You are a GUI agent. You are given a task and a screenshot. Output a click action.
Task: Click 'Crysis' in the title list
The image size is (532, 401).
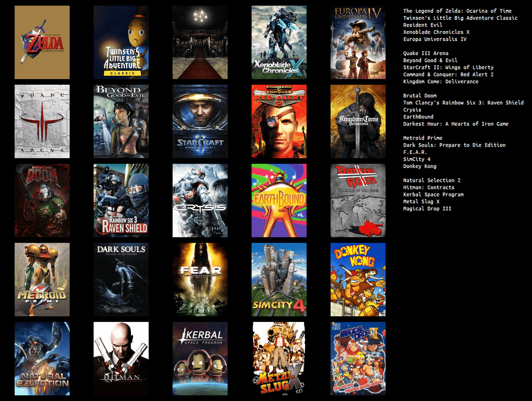412,110
